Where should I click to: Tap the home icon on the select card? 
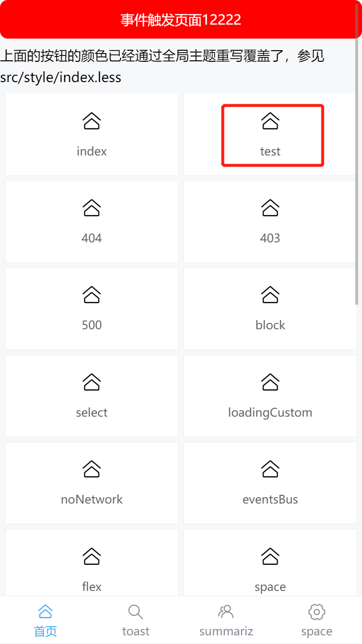(91, 381)
